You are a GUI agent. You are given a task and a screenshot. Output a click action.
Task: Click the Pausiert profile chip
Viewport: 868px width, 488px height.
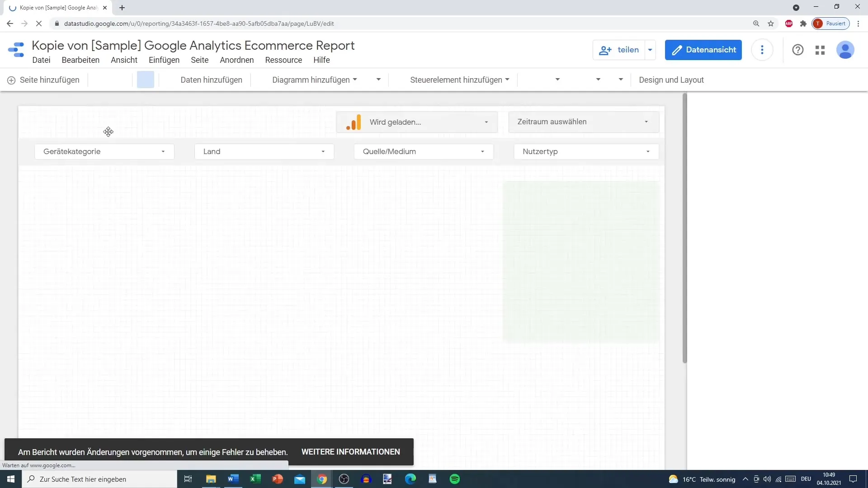(831, 23)
